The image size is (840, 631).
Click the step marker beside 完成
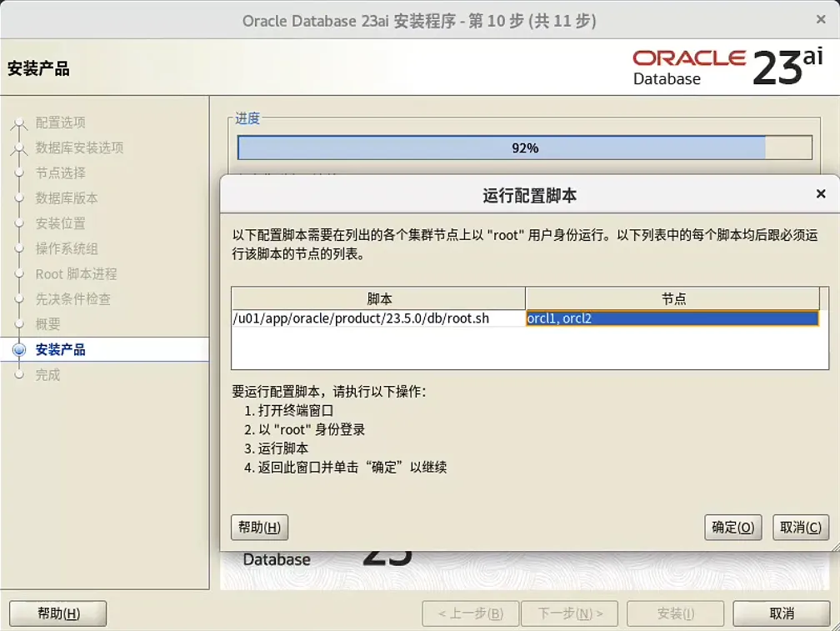pos(18,375)
